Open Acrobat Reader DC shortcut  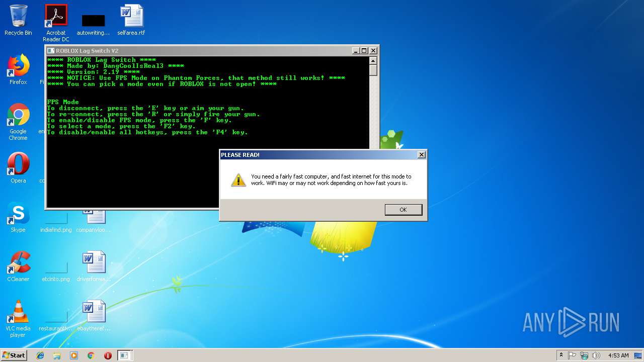click(x=56, y=23)
